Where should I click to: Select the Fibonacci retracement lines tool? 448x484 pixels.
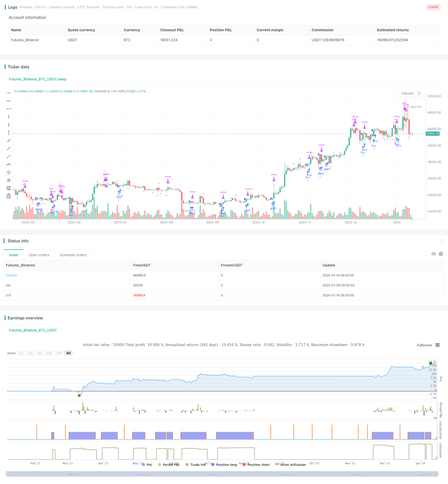[x=9, y=188]
